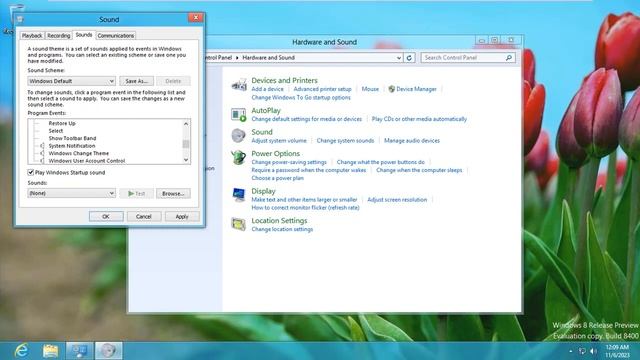Open the Devices and Printers category icon
Image resolution: width=640 pixels, height=360 pixels.
pyautogui.click(x=239, y=85)
